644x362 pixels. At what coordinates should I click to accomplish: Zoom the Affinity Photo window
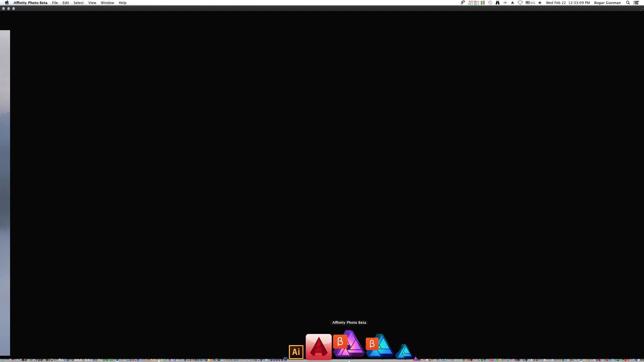(x=14, y=9)
